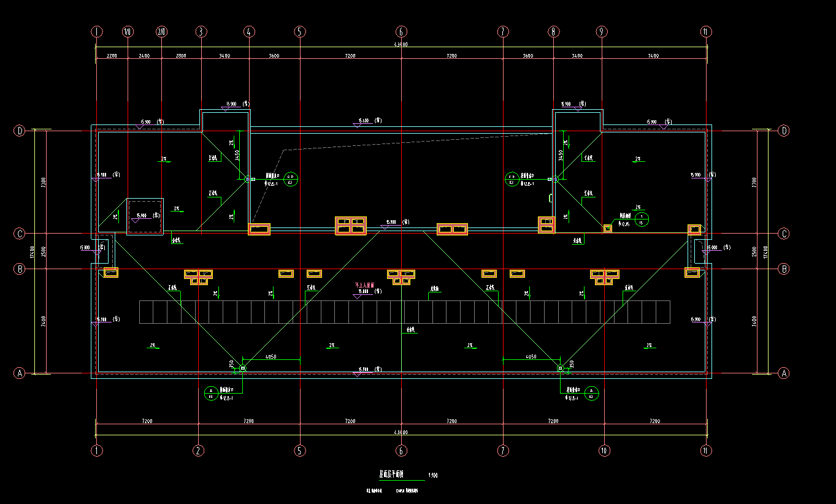Viewport: 836px width, 504px height.
Task: Click axis bubble 3 at the top
Action: click(201, 31)
